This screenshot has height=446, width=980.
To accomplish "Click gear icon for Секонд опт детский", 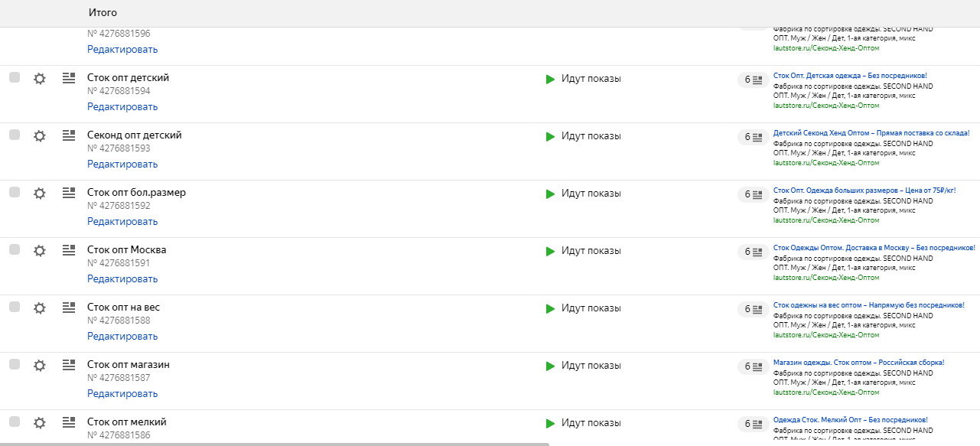I will pos(40,135).
